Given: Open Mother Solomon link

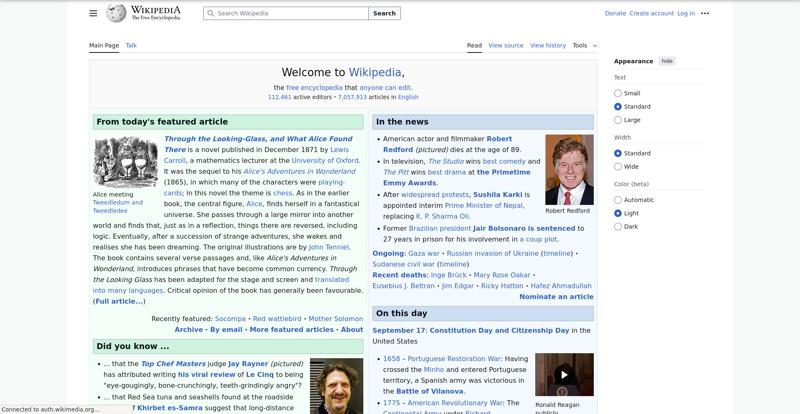Looking at the screenshot, I should 336,319.
